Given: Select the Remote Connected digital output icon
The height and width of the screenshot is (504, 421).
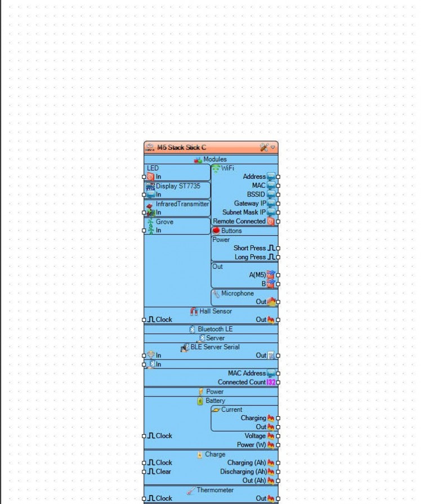Looking at the screenshot, I should (271, 221).
